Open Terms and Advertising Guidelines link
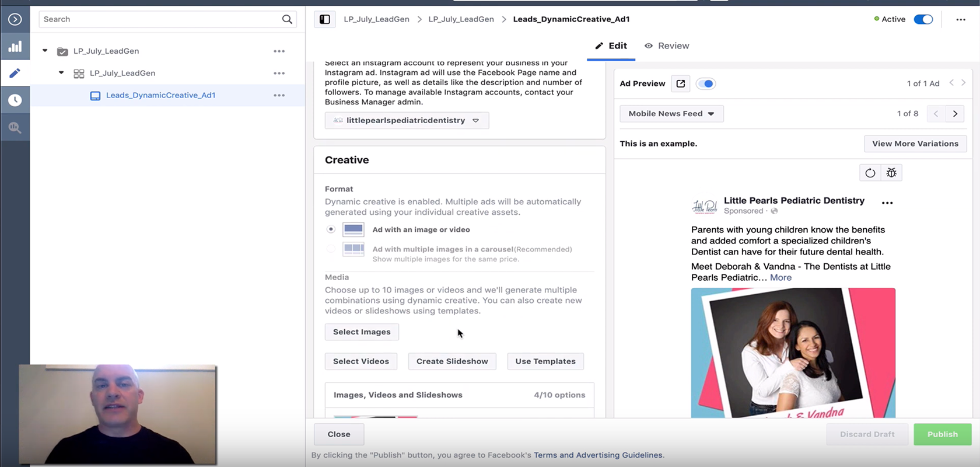This screenshot has width=980, height=467. [x=598, y=455]
